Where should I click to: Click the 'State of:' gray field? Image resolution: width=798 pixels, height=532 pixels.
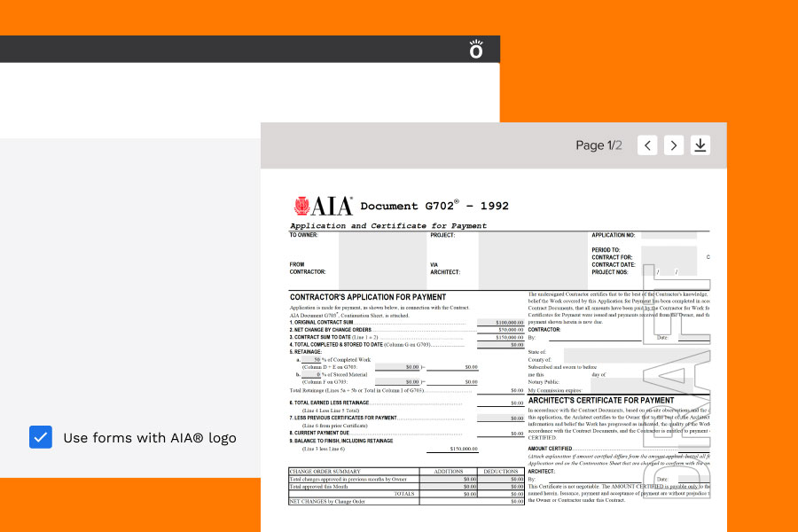[x=636, y=355]
